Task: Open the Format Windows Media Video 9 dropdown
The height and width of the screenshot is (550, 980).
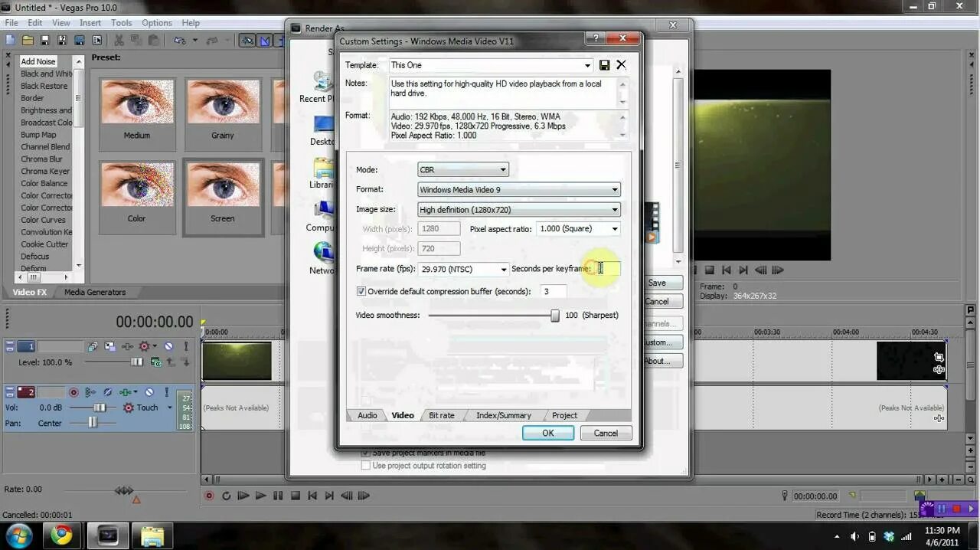Action: click(x=615, y=189)
